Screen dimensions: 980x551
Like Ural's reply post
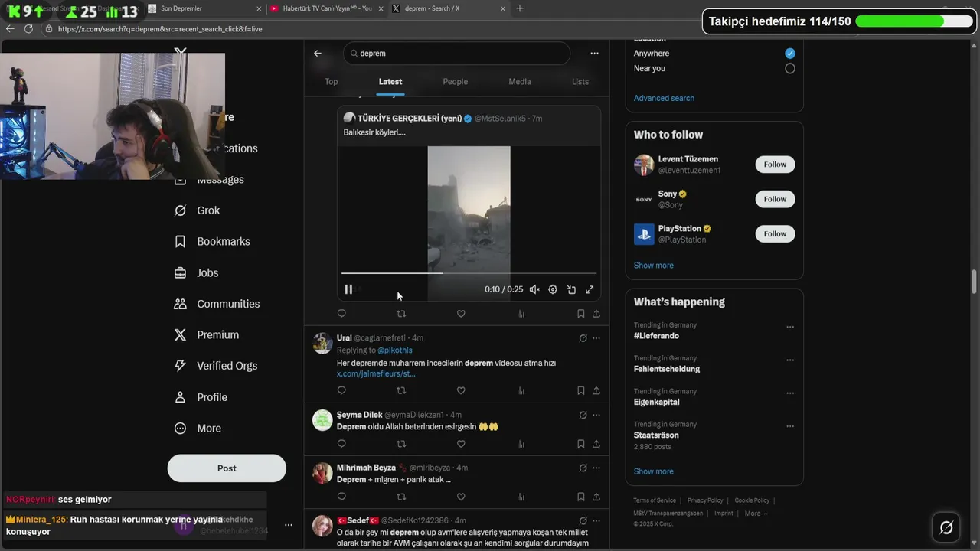tap(461, 390)
